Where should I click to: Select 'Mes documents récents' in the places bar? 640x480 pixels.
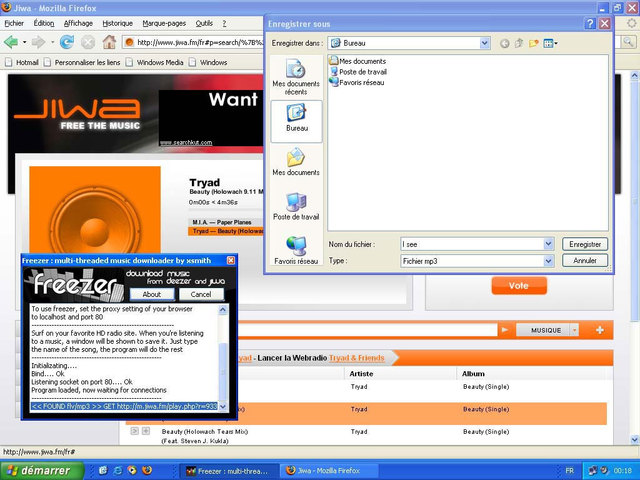(296, 77)
